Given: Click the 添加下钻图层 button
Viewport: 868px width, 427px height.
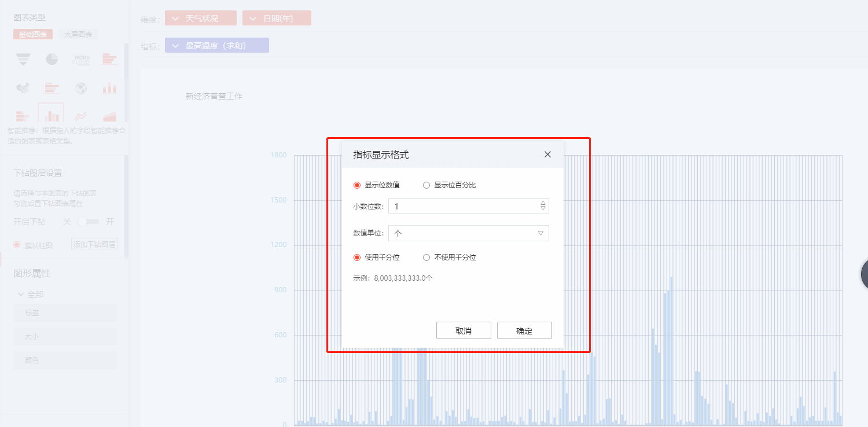Looking at the screenshot, I should tap(94, 244).
